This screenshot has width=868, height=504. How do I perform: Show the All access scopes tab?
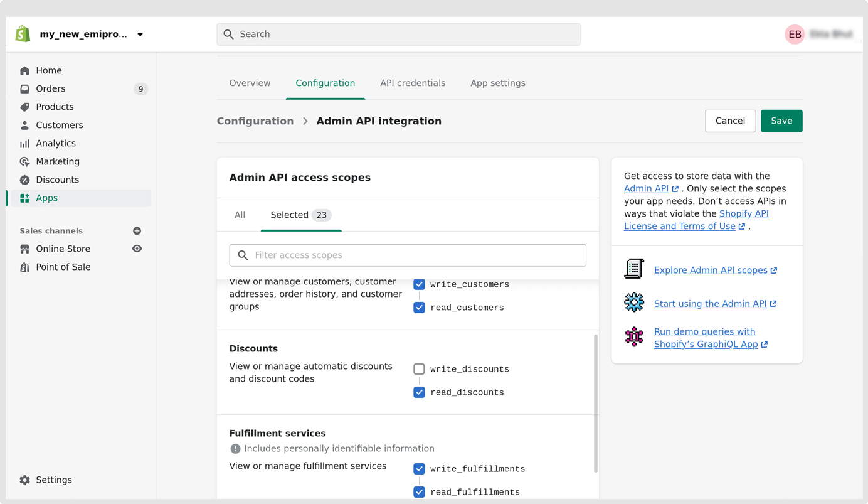coord(240,215)
